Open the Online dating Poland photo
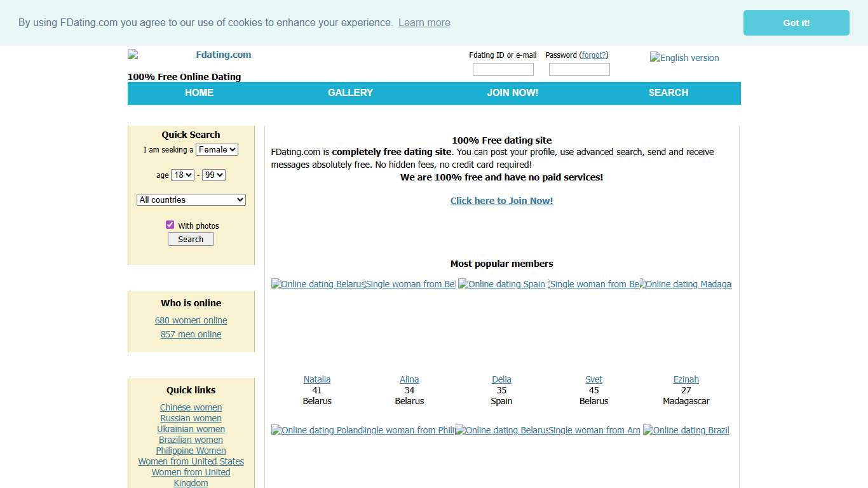The width and height of the screenshot is (868, 488). (x=317, y=430)
